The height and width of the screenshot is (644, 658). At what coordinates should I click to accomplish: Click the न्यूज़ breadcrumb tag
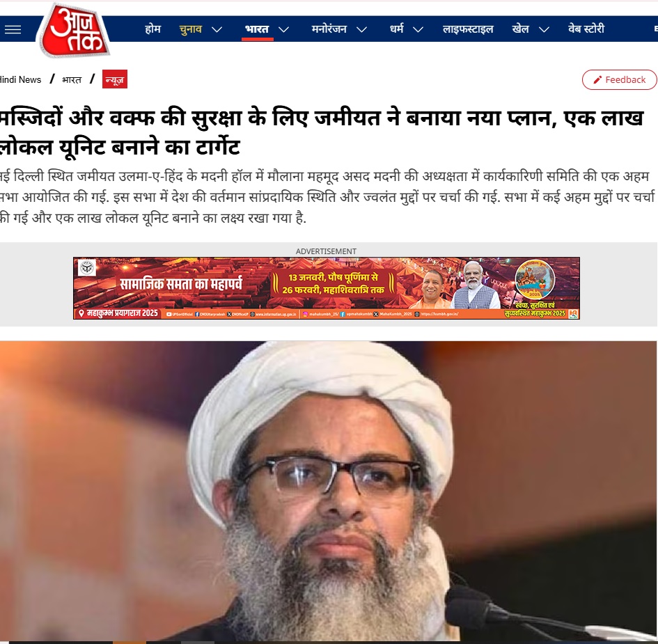coord(115,79)
